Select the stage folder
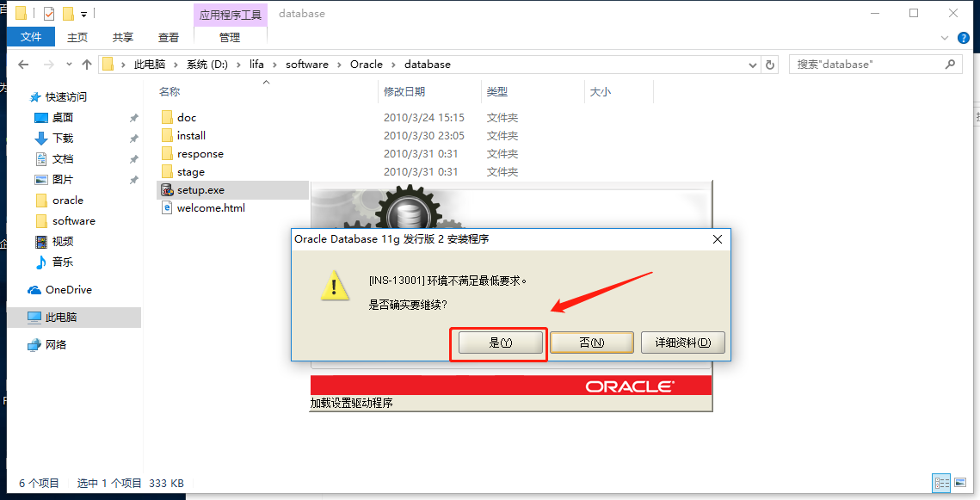 click(191, 172)
